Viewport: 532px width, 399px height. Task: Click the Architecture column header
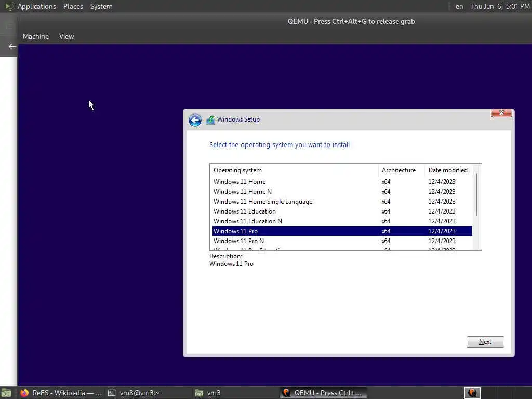pyautogui.click(x=402, y=170)
